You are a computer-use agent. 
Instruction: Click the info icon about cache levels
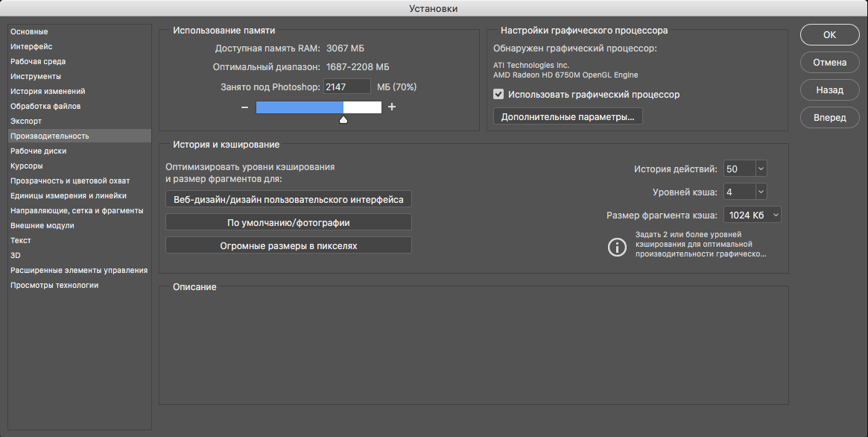tap(617, 247)
